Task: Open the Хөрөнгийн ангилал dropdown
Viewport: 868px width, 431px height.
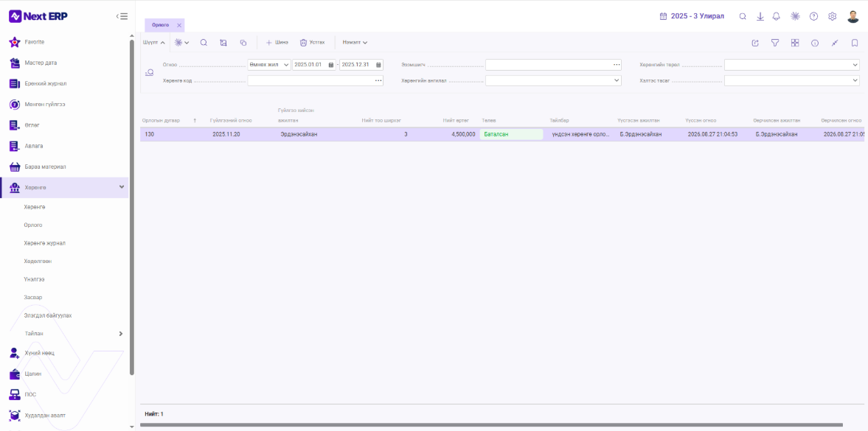Action: (553, 81)
